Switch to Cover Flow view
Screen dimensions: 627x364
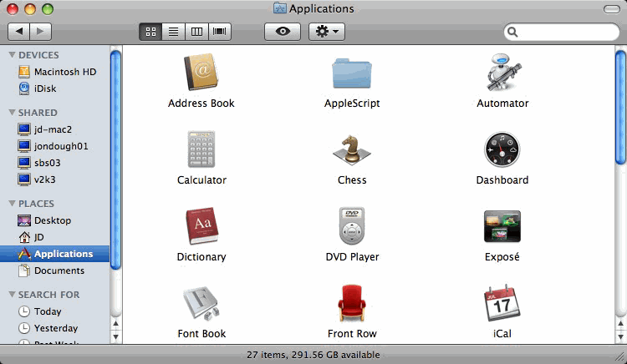click(220, 32)
